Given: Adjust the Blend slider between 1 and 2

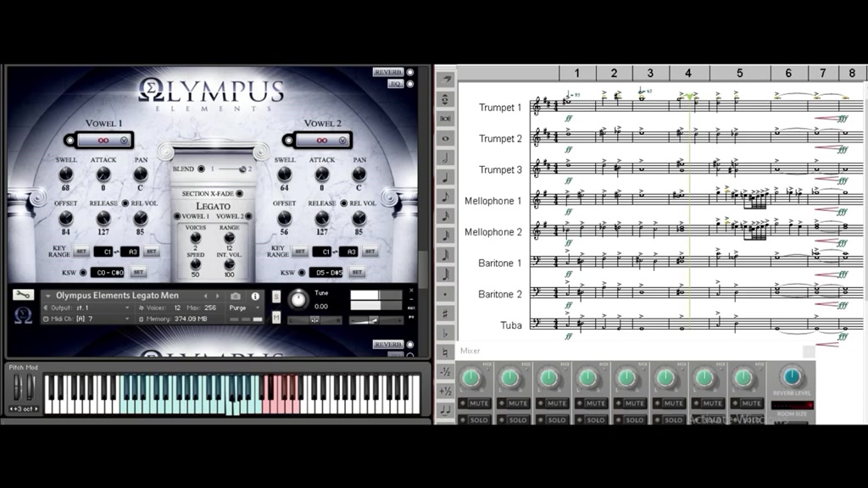Looking at the screenshot, I should tap(230, 169).
